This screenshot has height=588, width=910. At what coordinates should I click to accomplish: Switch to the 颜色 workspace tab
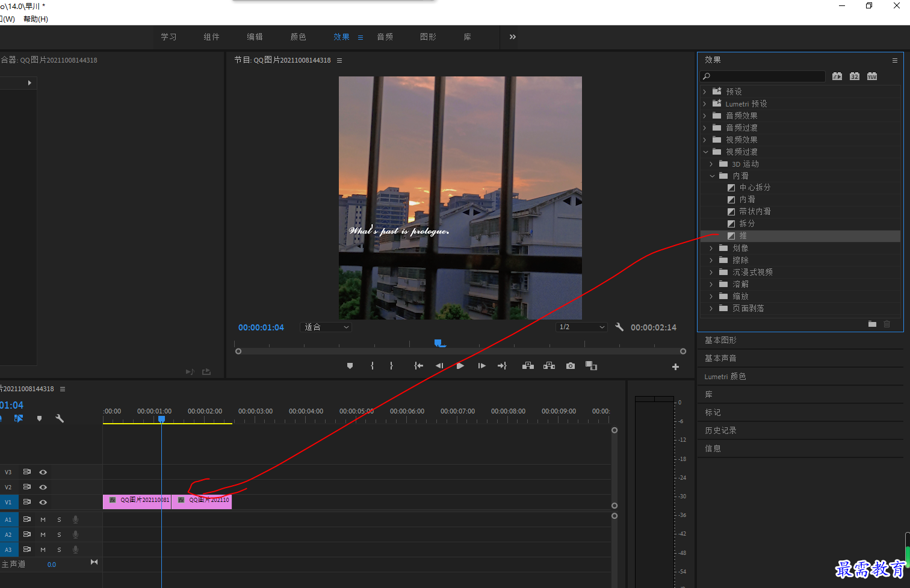[x=298, y=37]
